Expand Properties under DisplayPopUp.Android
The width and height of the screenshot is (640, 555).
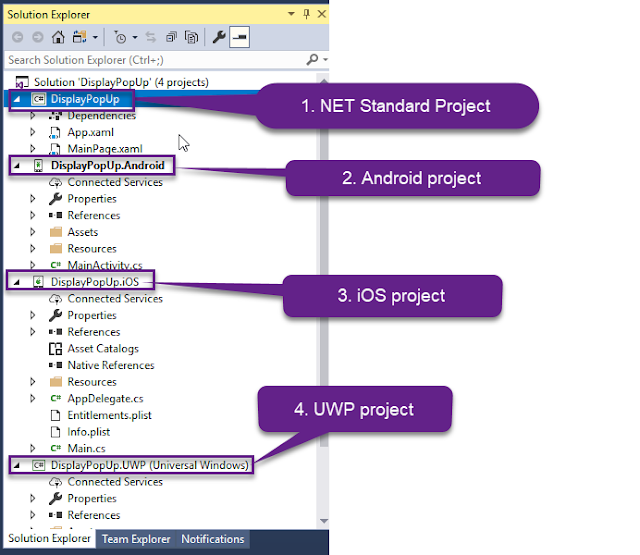pos(33,199)
